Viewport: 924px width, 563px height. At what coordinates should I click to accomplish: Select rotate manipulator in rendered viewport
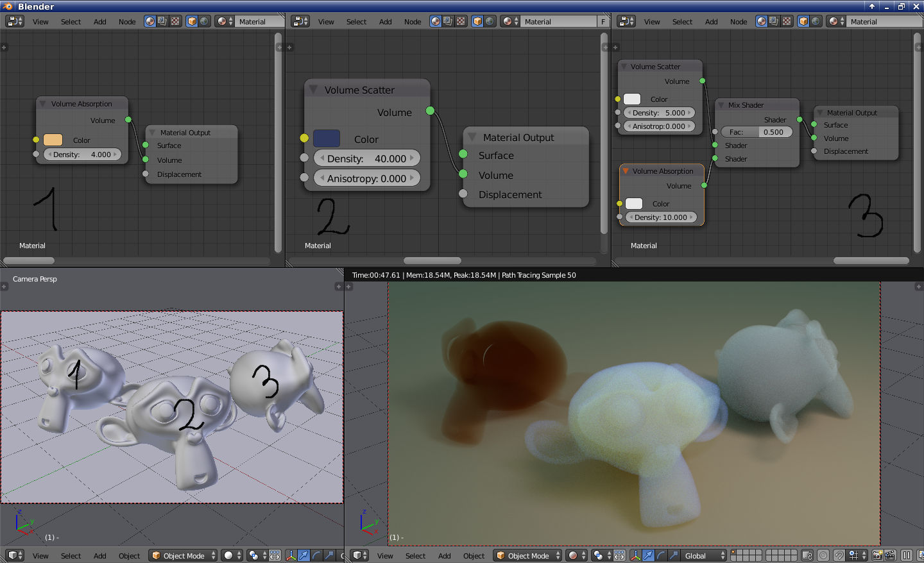(x=661, y=555)
